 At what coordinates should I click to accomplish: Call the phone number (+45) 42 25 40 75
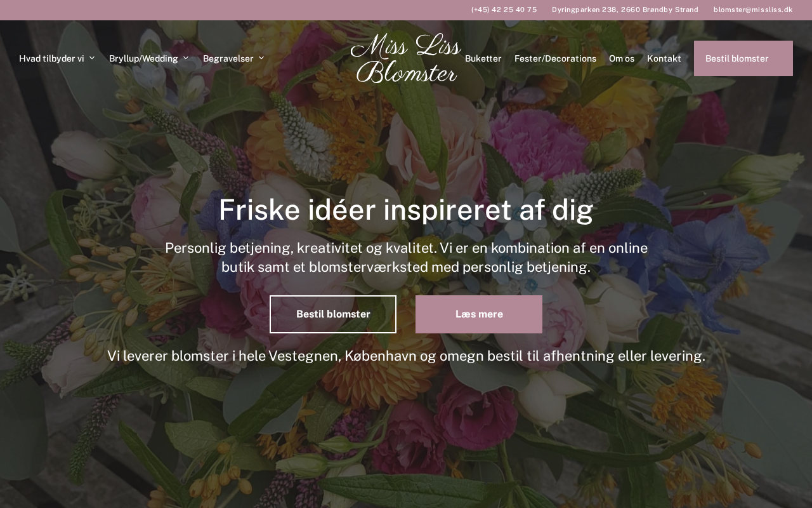pos(504,10)
